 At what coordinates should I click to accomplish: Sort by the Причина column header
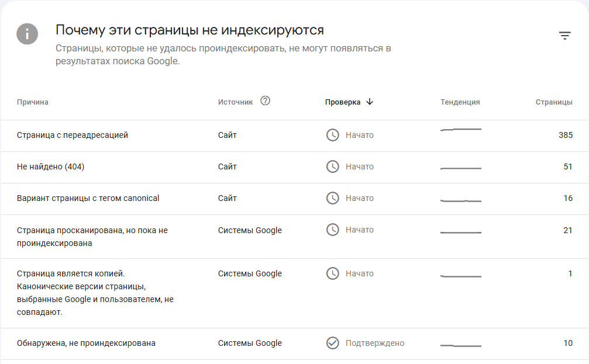click(33, 102)
